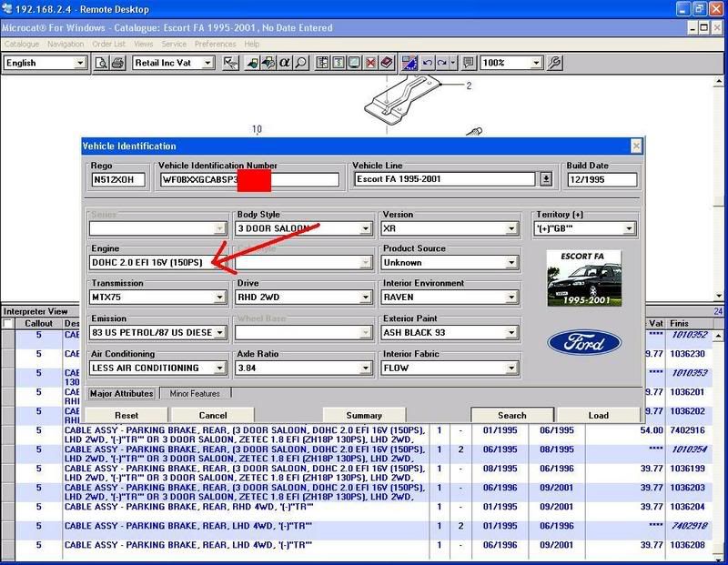Open the vehicle line selector icon button

[546, 179]
